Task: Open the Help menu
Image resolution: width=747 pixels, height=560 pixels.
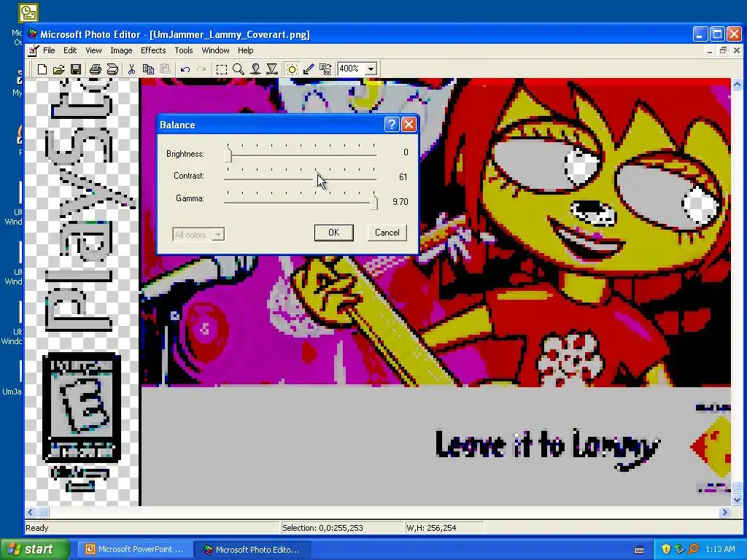Action: point(245,50)
